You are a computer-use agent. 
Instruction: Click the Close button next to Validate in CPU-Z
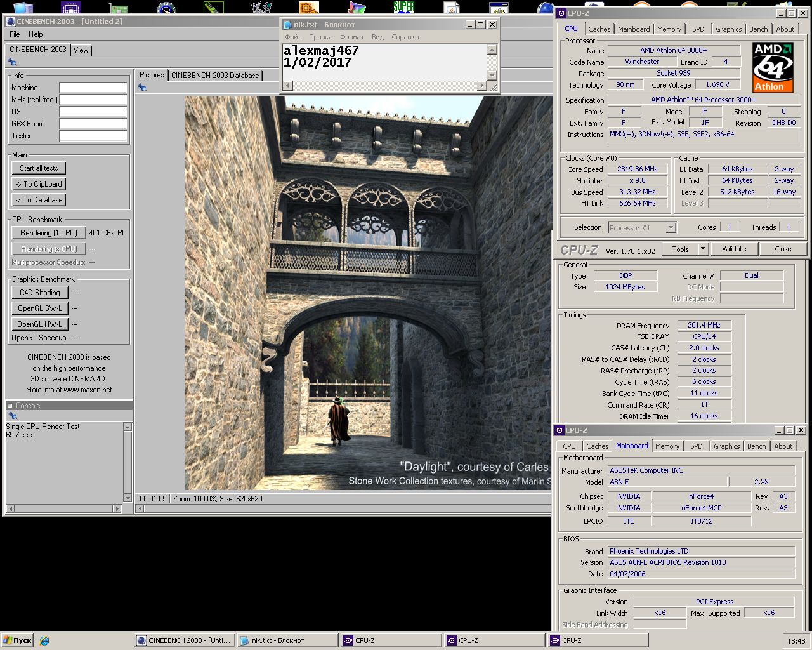pyautogui.click(x=783, y=249)
